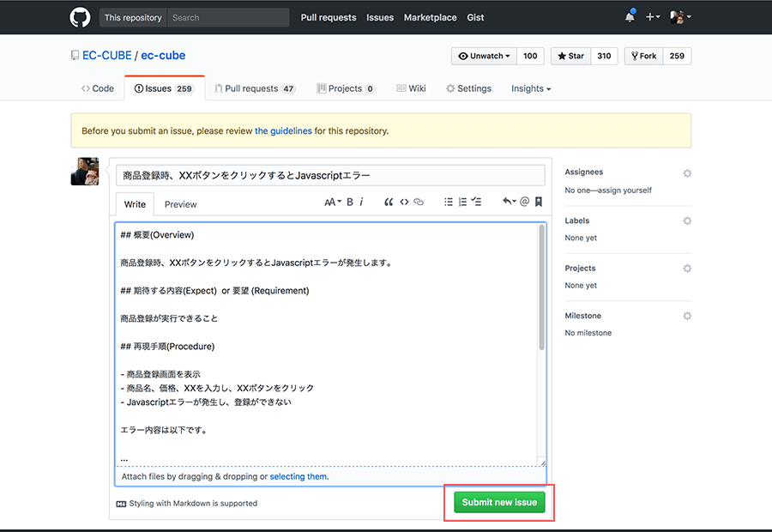This screenshot has width=772, height=532.
Task: Mention a user with the @ icon
Action: click(x=523, y=201)
